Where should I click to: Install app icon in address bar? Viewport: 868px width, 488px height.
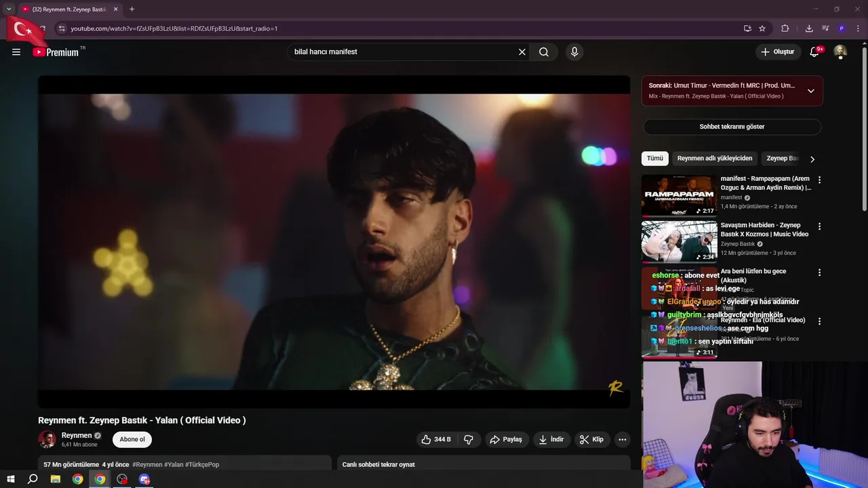(747, 28)
